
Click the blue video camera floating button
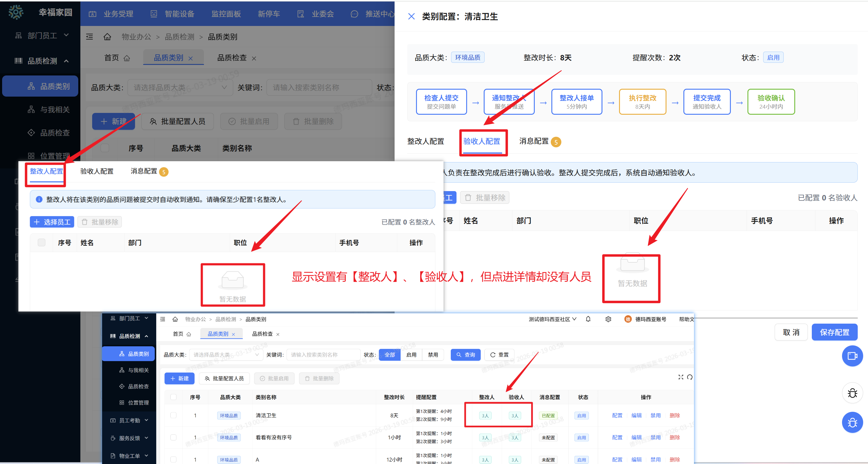pyautogui.click(x=852, y=356)
